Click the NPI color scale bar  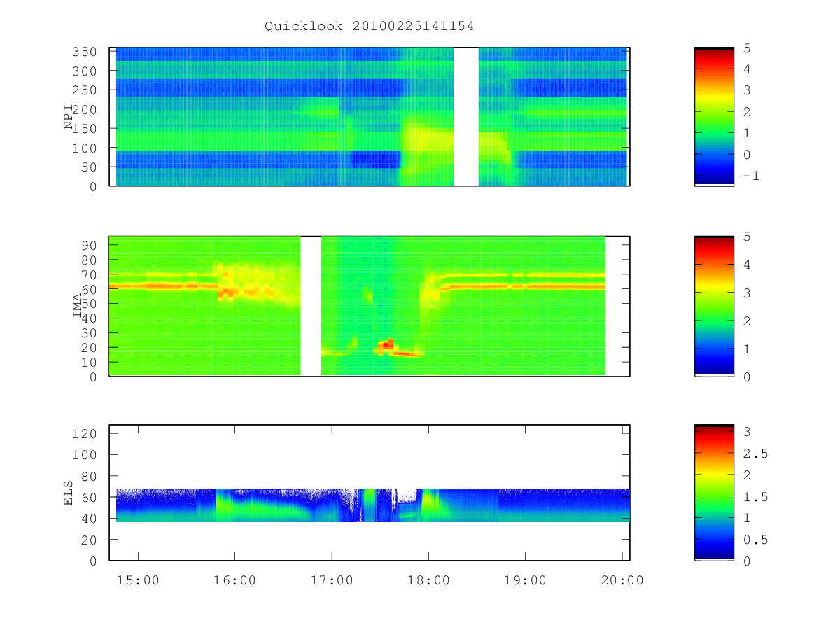(714, 116)
